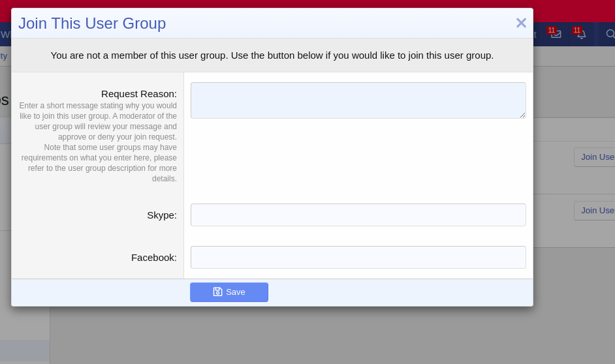The height and width of the screenshot is (364, 615).
Task: Click the Request Reason textarea resize handle
Action: pos(522,115)
